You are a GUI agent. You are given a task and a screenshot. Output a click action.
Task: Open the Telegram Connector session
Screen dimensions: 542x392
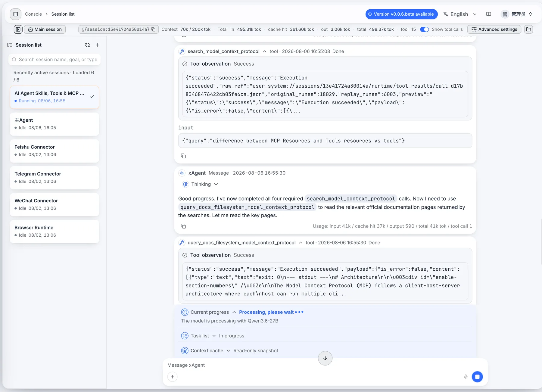point(55,178)
